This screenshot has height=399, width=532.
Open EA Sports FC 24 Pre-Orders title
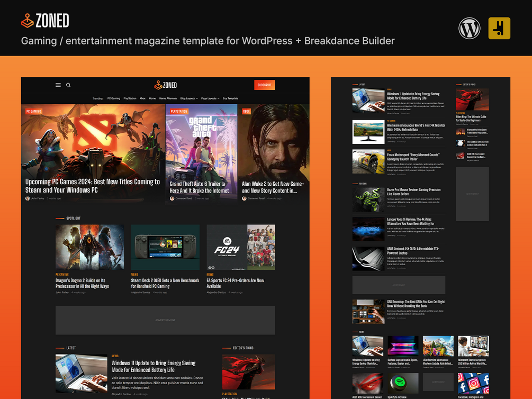[x=236, y=283]
